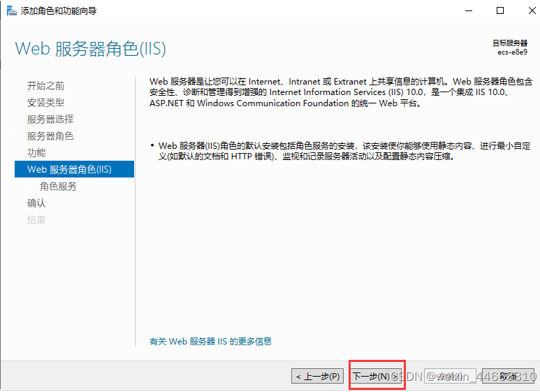Open the 有关 Web 服务器 IIS 的更多信息 link
The width and height of the screenshot is (540, 392).
(x=210, y=342)
